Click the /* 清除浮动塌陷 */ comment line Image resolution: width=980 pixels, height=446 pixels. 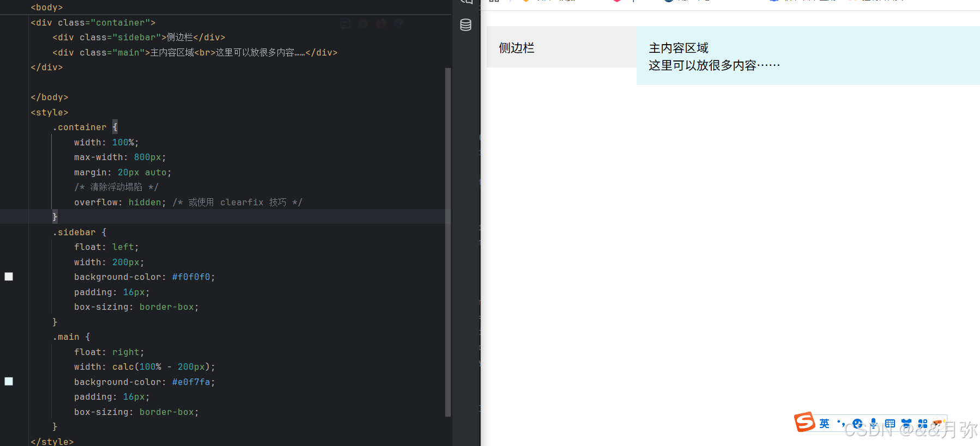116,187
